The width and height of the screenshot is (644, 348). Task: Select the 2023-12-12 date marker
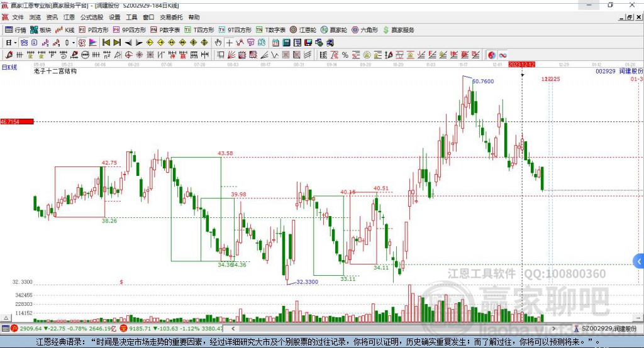coord(521,65)
